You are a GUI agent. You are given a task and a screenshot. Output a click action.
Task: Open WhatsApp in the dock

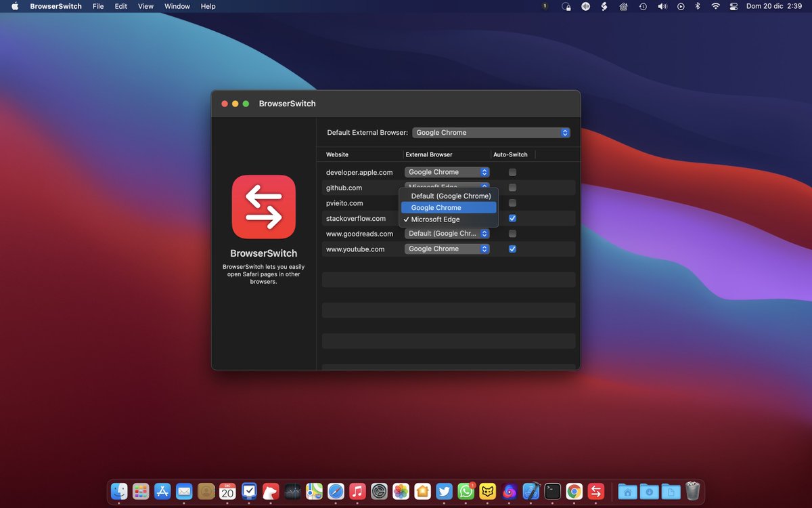[466, 491]
